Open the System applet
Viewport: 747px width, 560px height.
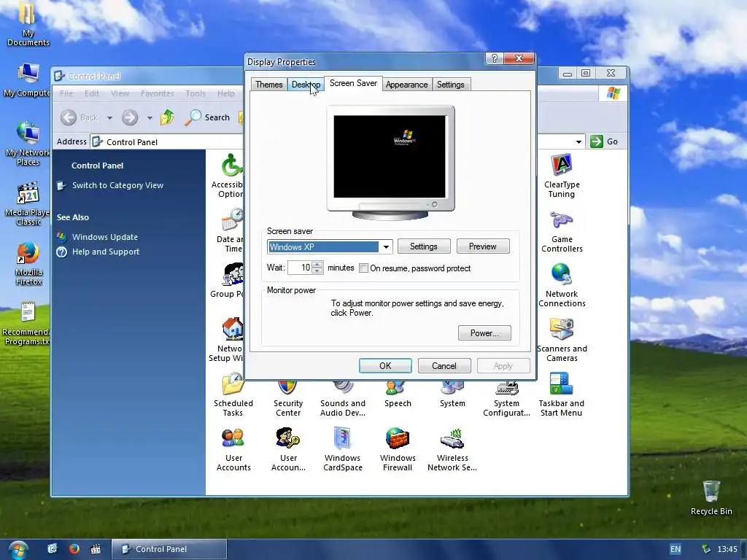452,394
